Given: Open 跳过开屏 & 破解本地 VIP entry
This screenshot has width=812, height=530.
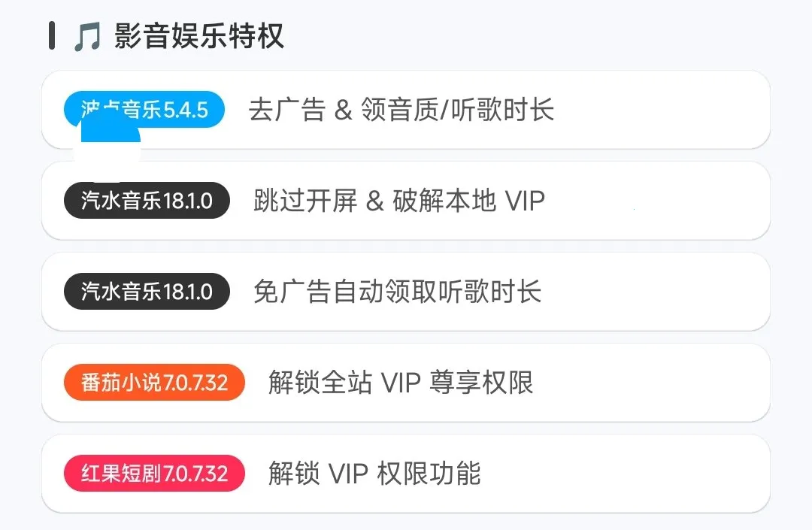Looking at the screenshot, I should pyautogui.click(x=399, y=201).
